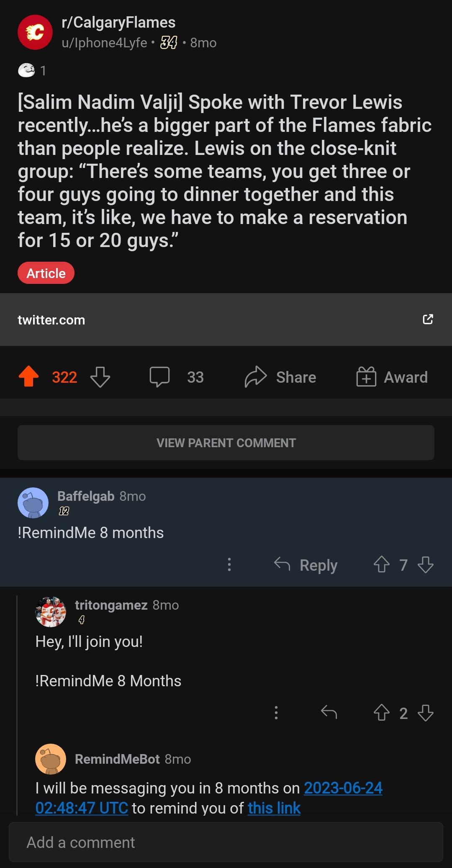The height and width of the screenshot is (868, 452).
Task: Upvote tritongamez's comment
Action: coord(381,713)
